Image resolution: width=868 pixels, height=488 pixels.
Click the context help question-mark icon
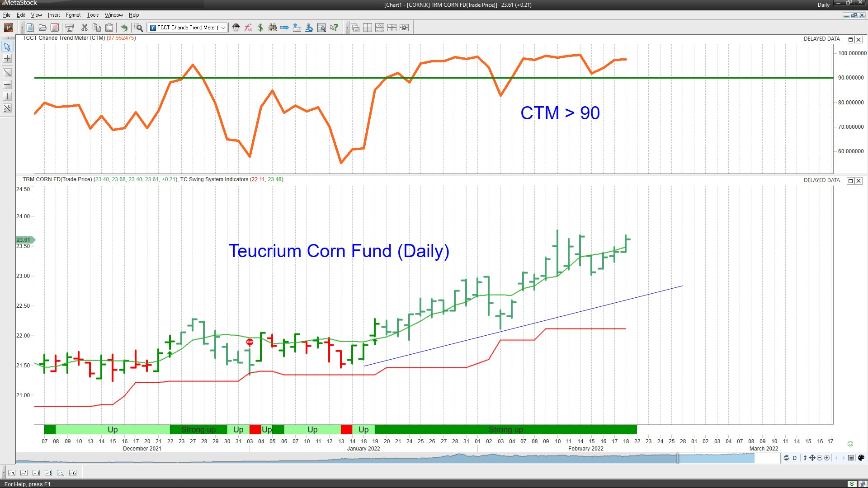[334, 28]
